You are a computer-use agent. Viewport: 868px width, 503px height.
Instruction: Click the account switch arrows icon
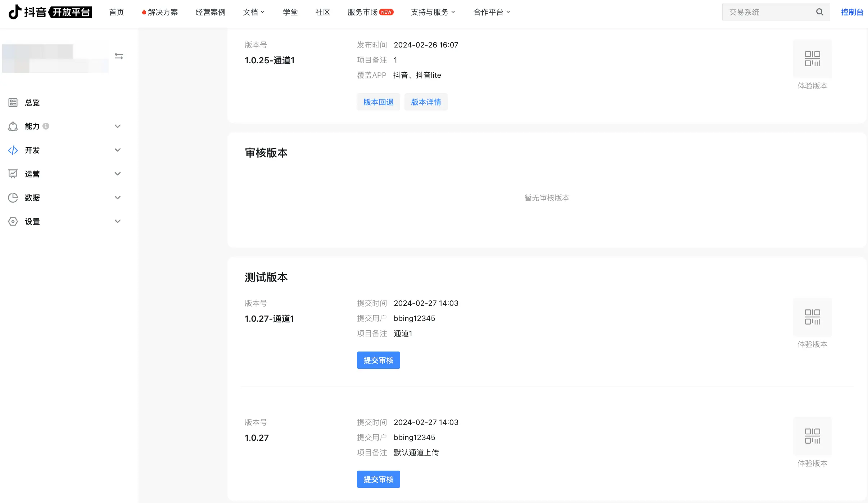(119, 56)
